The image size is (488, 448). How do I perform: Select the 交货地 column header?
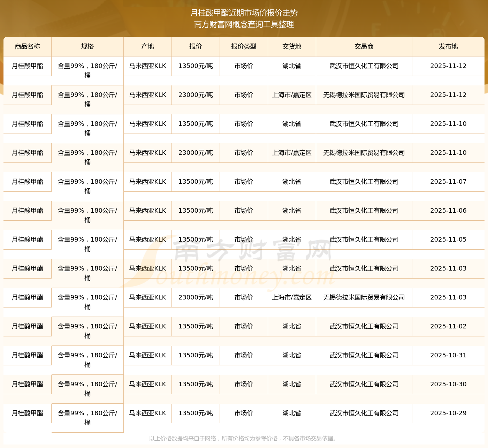click(x=292, y=46)
